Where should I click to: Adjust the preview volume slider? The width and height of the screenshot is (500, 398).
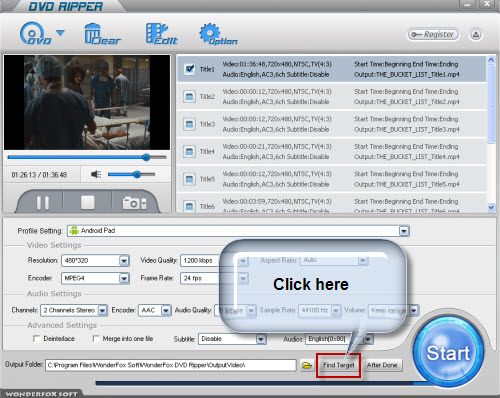coord(132,174)
